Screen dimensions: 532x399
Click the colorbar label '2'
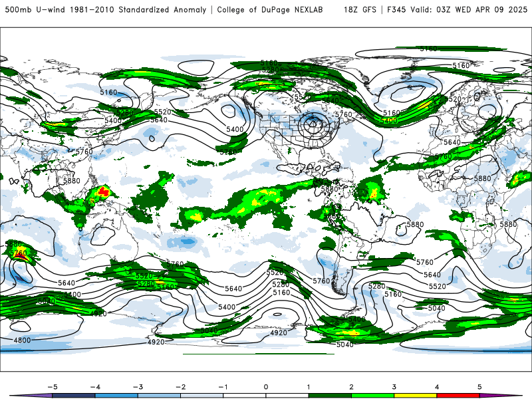coord(351,387)
